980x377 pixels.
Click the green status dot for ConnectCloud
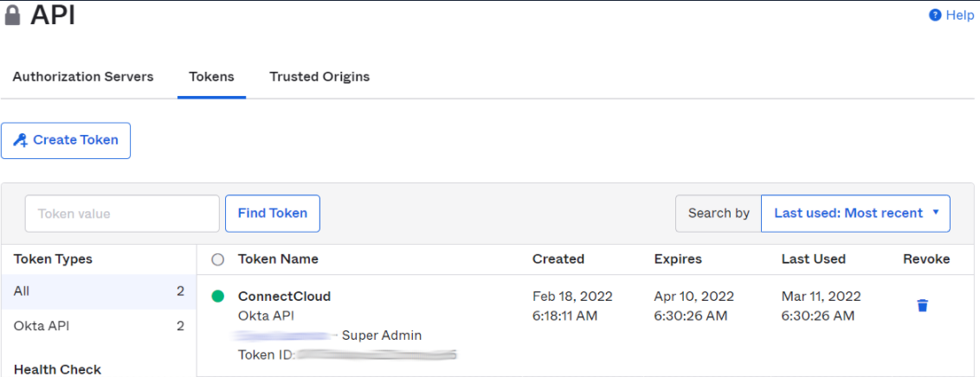(x=218, y=297)
